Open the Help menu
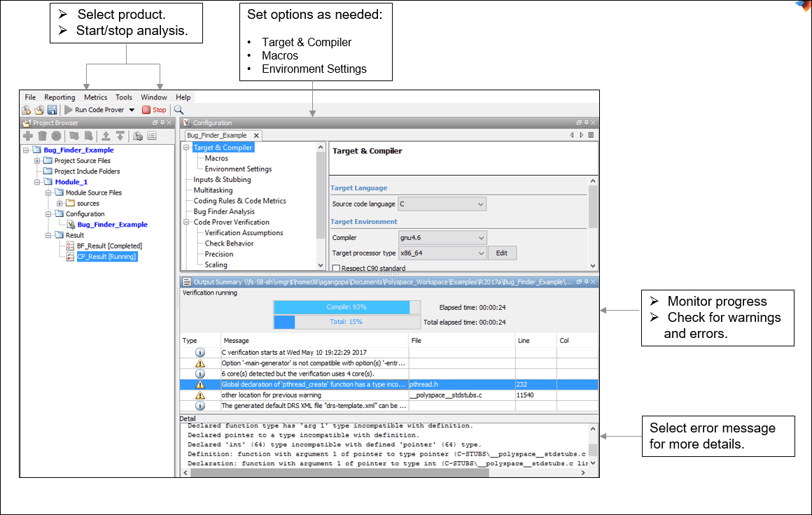 183,97
